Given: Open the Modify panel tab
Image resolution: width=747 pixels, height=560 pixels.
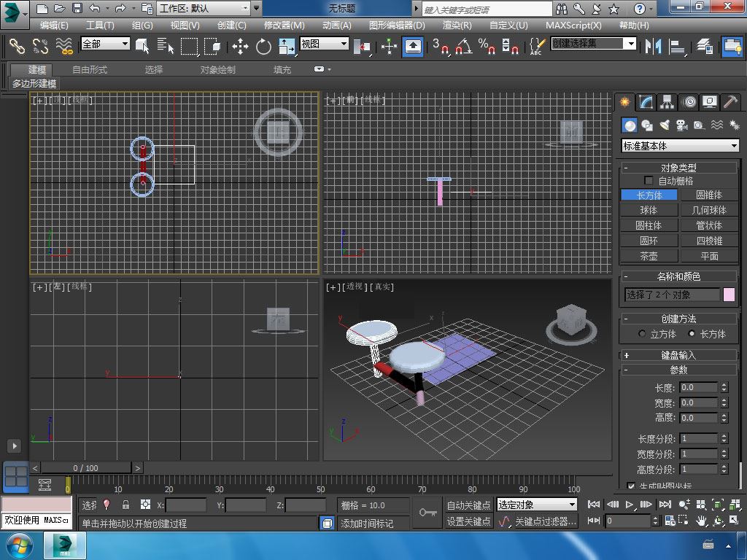Looking at the screenshot, I should tap(646, 102).
